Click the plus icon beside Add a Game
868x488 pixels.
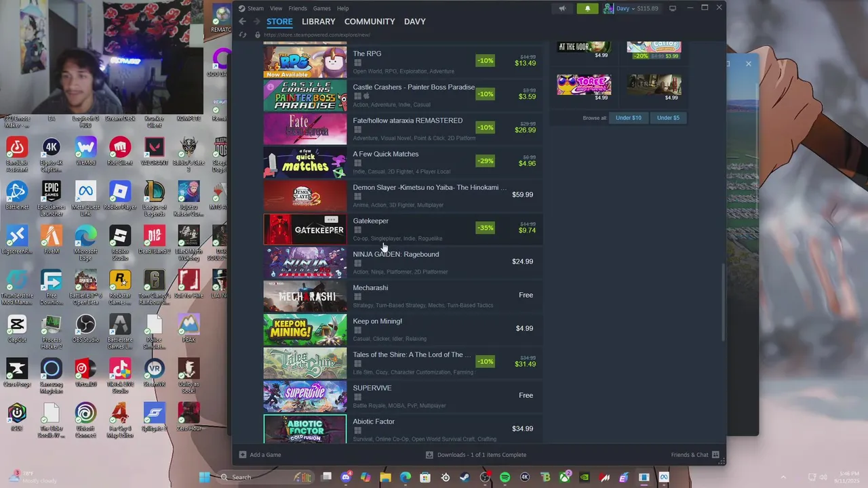pyautogui.click(x=243, y=455)
